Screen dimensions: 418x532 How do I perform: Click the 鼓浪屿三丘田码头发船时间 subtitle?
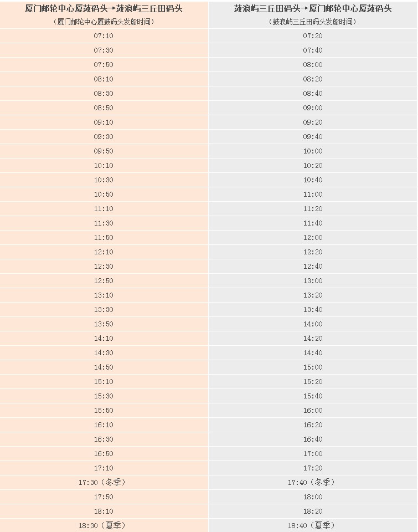313,22
